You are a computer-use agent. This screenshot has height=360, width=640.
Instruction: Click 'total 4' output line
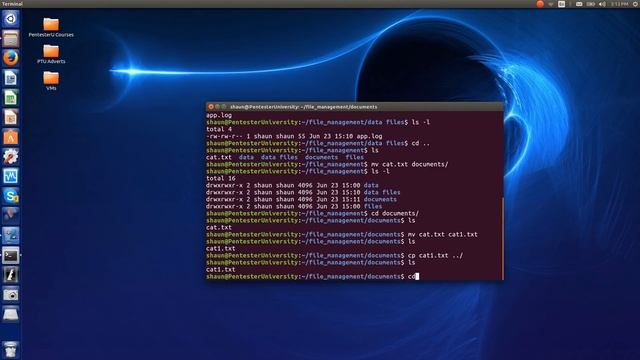coord(219,129)
